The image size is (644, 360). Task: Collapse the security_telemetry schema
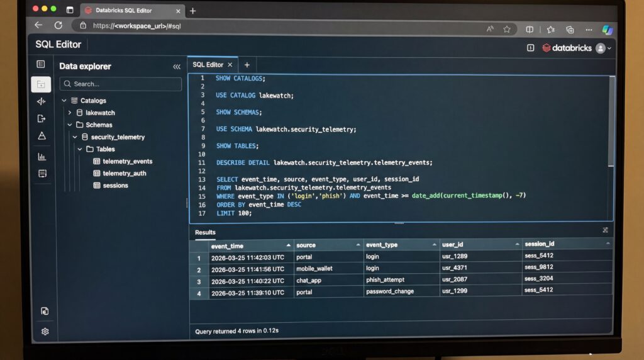(x=75, y=137)
